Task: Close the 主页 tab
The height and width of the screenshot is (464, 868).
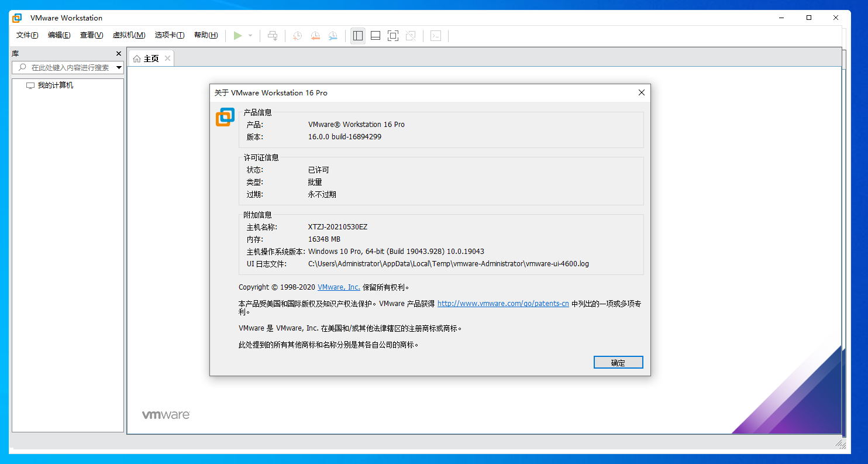Action: 167,59
